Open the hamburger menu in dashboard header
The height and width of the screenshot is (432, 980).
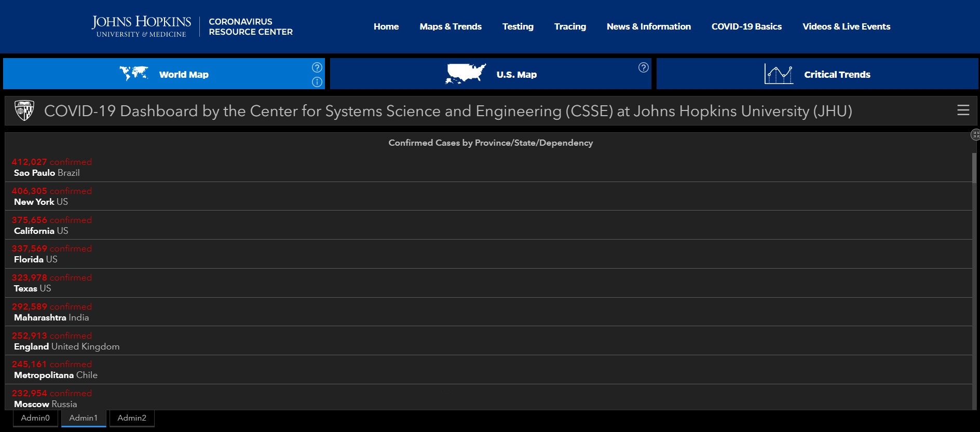(963, 110)
